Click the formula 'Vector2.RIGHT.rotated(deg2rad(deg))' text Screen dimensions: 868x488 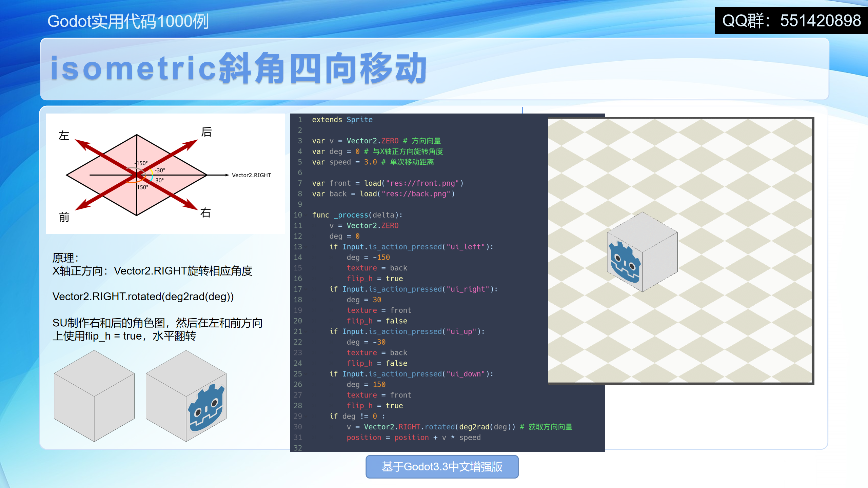143,297
